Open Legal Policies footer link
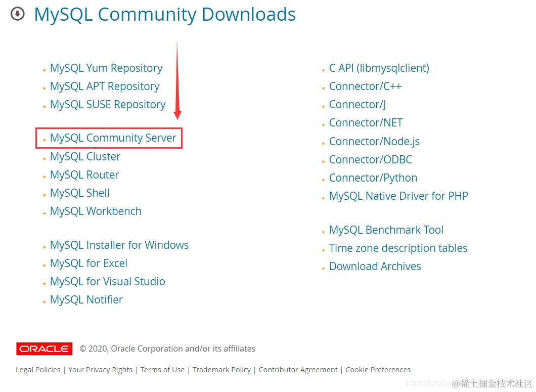This screenshot has height=392, width=536. click(38, 370)
